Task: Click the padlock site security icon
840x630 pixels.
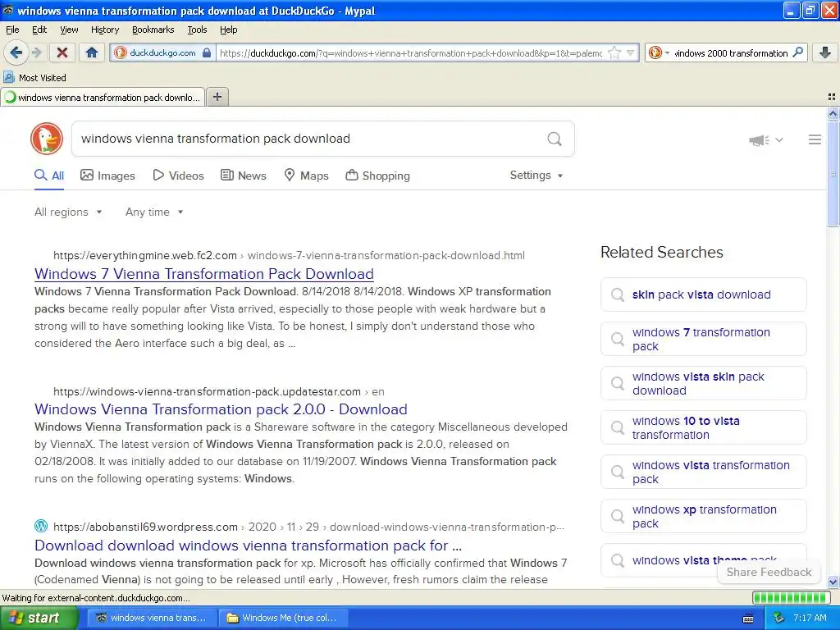Action: (x=207, y=52)
